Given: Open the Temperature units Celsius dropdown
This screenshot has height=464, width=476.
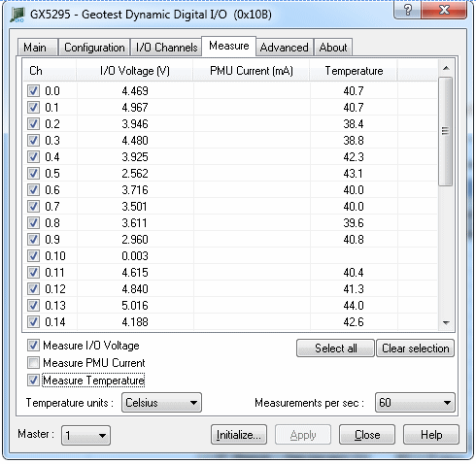Looking at the screenshot, I should [161, 403].
